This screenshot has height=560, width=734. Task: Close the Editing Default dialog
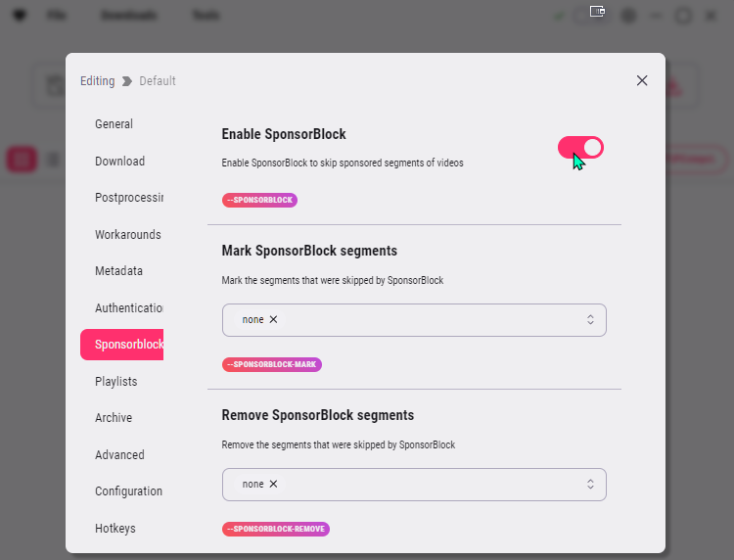642,80
